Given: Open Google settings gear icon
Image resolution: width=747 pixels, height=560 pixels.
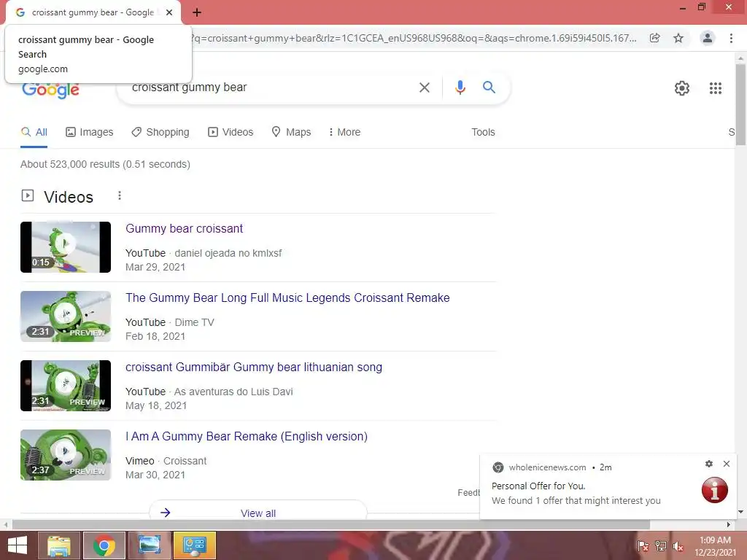Looking at the screenshot, I should click(682, 88).
